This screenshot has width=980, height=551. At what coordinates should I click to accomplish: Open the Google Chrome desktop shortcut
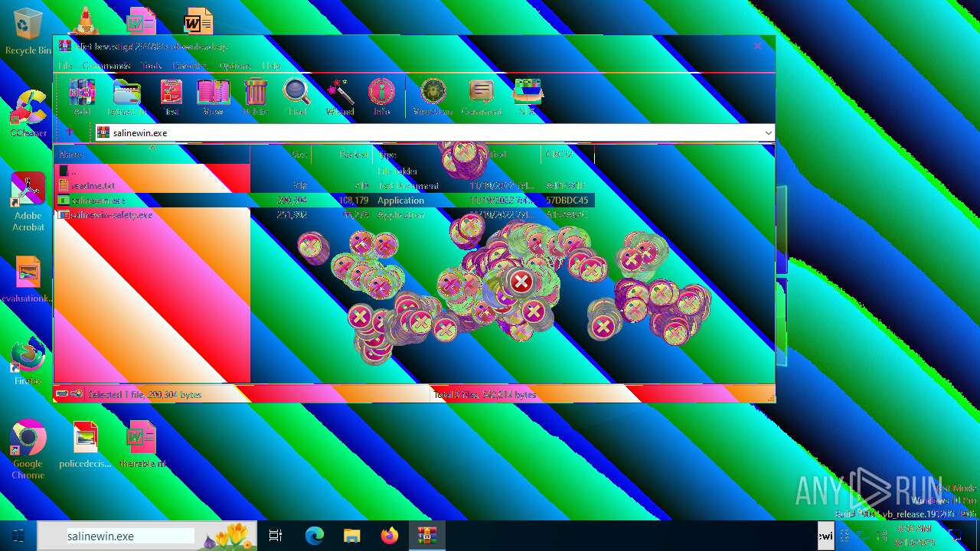(28, 450)
